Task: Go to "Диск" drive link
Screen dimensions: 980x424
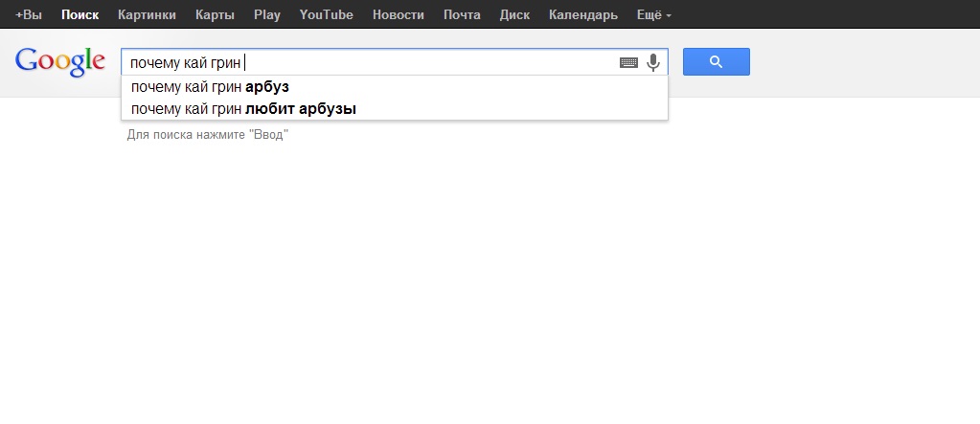Action: coord(514,15)
